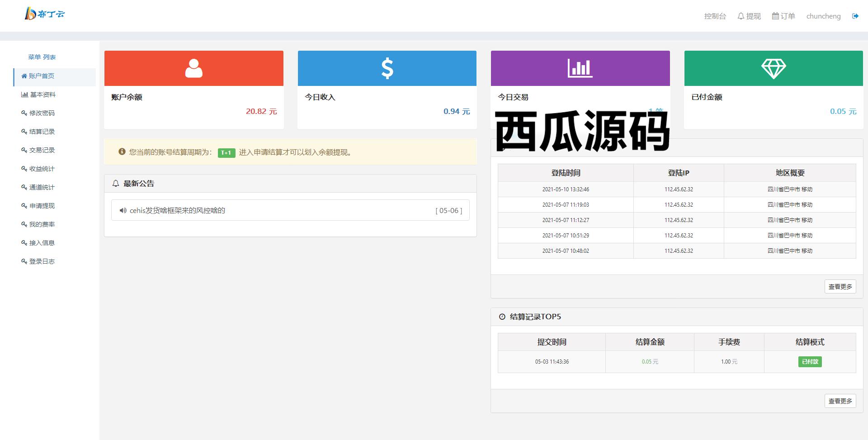The image size is (868, 440).
Task: Click login time 2021-05-10 13:32:46
Action: click(x=566, y=189)
